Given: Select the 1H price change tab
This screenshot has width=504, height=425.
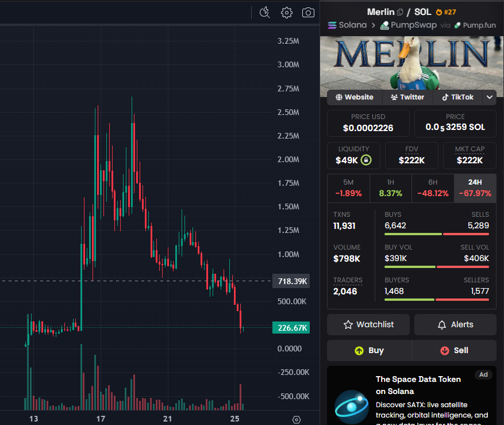Looking at the screenshot, I should click(x=391, y=188).
